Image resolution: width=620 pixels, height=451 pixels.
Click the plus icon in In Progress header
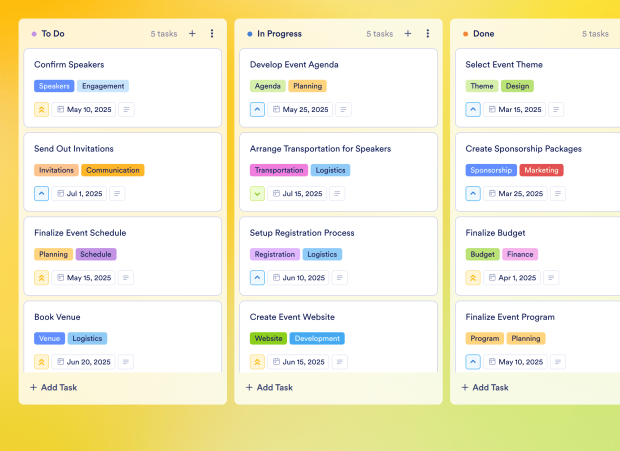tap(408, 33)
